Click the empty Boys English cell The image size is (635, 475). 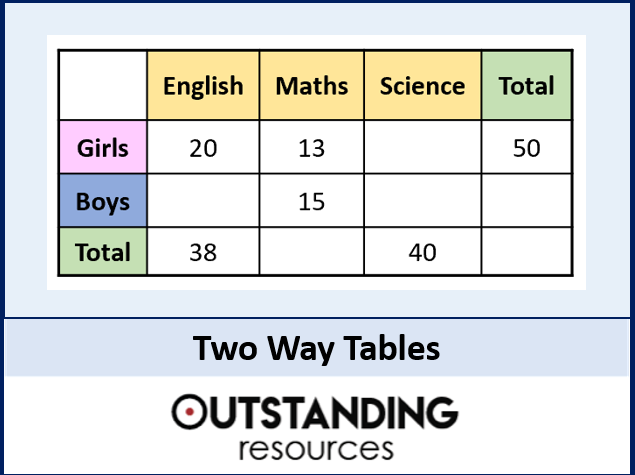(x=203, y=201)
